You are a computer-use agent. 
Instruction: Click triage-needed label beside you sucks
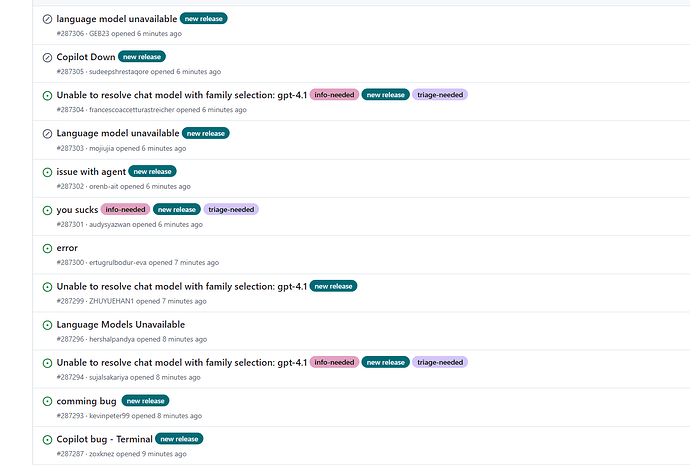click(x=231, y=209)
